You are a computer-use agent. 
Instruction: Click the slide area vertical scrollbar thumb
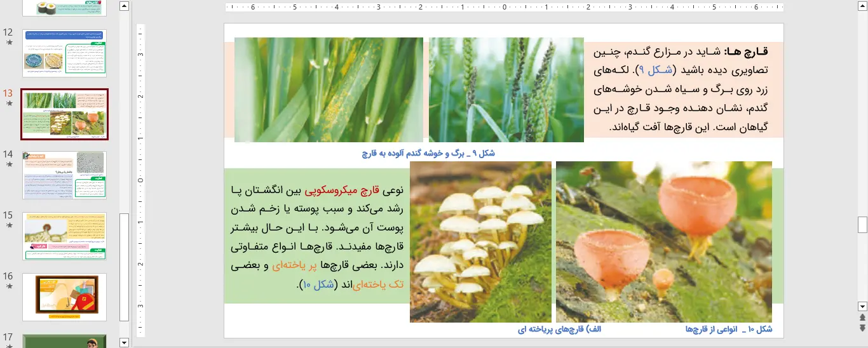(862, 225)
